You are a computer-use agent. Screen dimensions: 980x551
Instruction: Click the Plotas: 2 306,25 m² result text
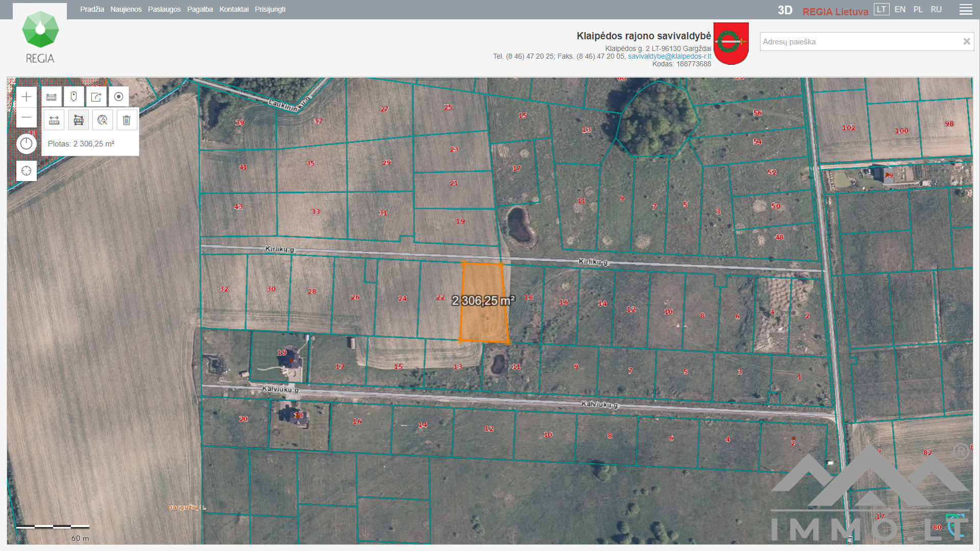pyautogui.click(x=81, y=144)
